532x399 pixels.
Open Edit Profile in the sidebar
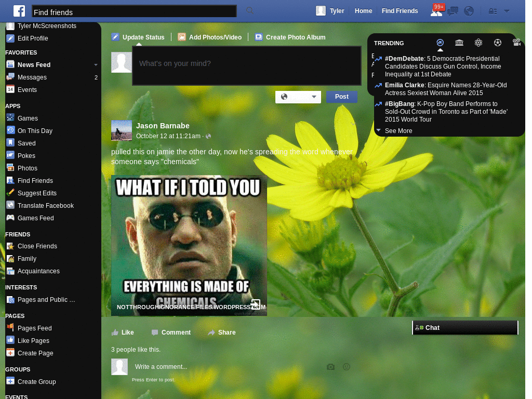[x=33, y=38]
